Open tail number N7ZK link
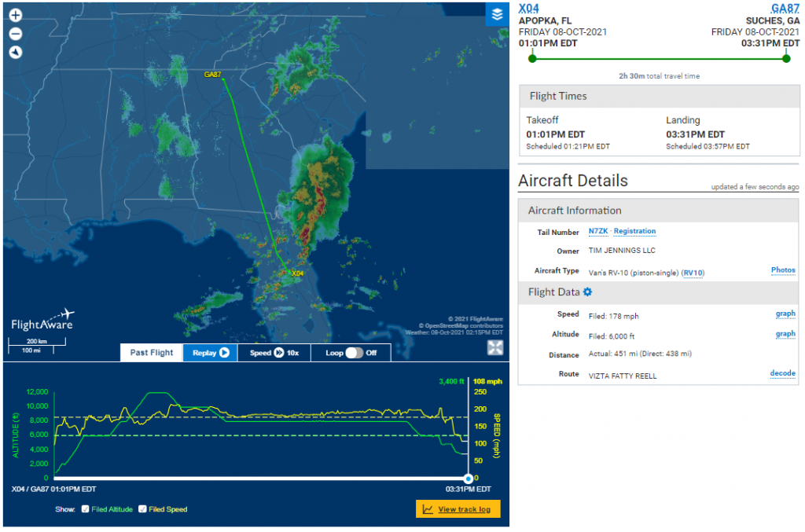This screenshot has height=532, width=805. coord(598,231)
